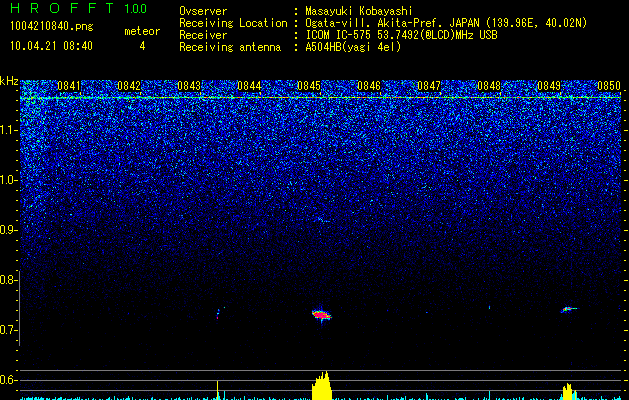The width and height of the screenshot is (629, 400).
Task: Click the Receiving Location label
Action: point(233,23)
